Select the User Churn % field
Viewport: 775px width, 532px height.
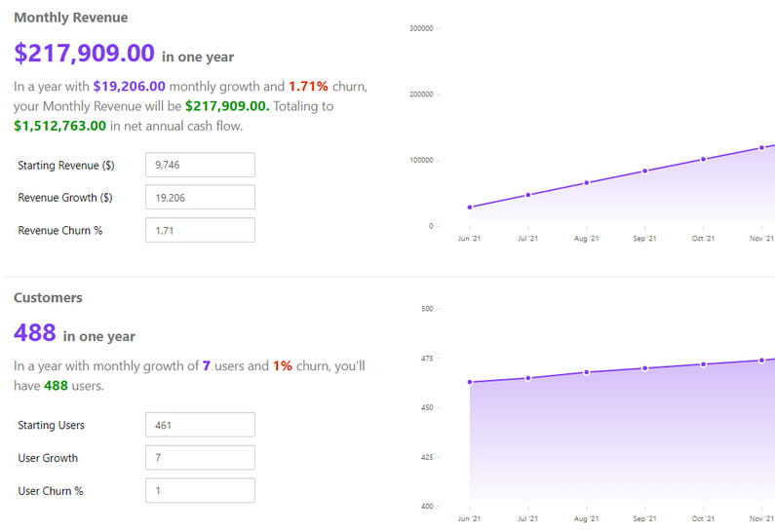[200, 490]
